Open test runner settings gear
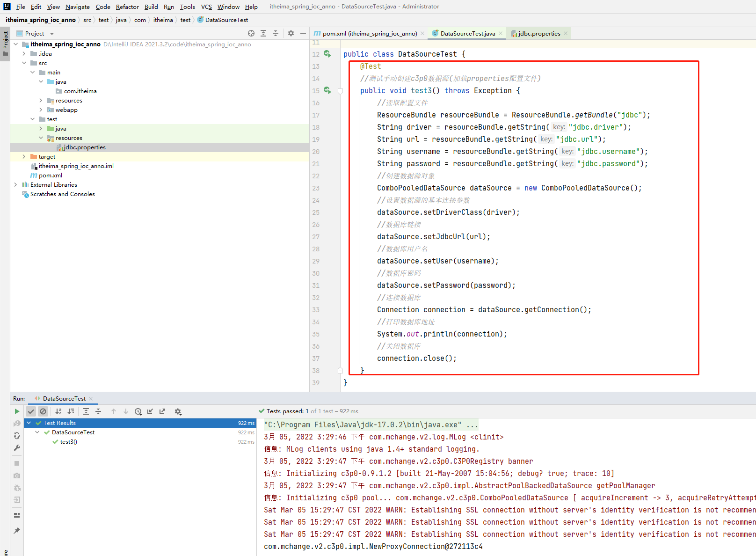The height and width of the screenshot is (556, 756). point(178,411)
